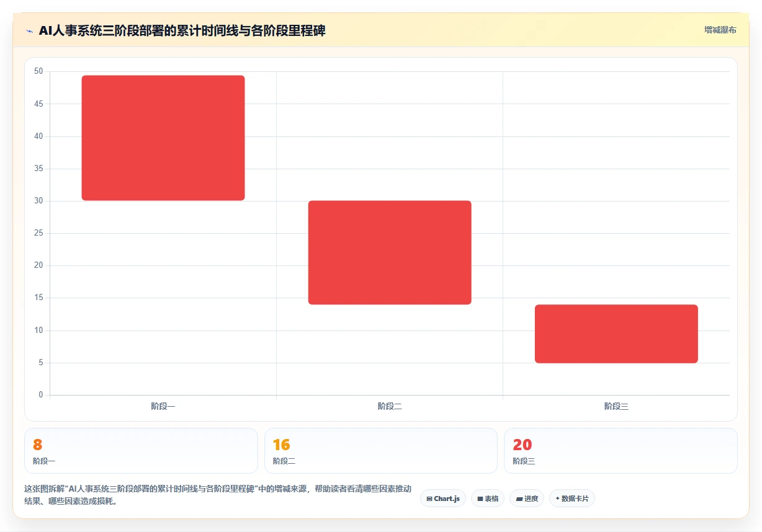The width and height of the screenshot is (762, 532).
Task: Click the y-axis value 25
Action: click(x=38, y=233)
